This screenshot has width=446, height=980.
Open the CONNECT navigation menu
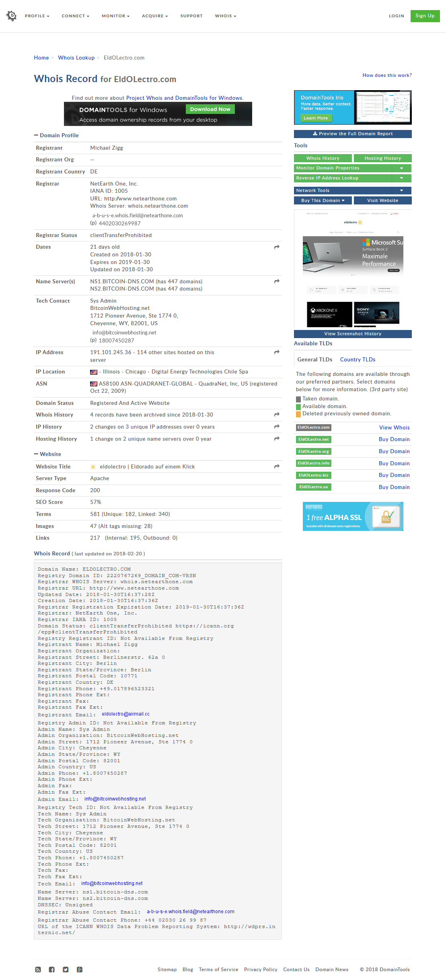click(x=76, y=16)
